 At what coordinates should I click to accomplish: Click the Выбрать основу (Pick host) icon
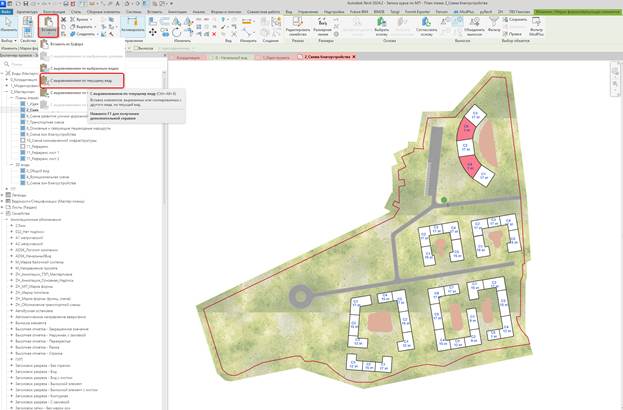tap(381, 26)
